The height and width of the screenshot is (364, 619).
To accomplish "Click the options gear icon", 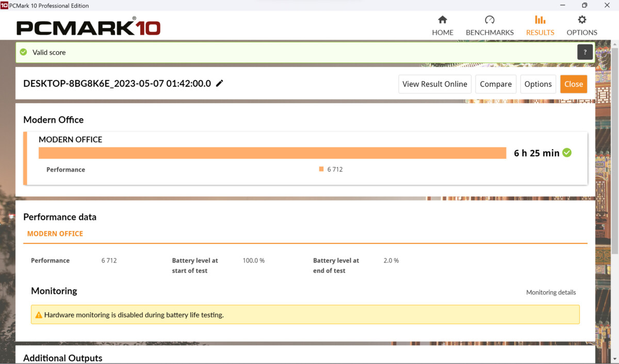I will tap(582, 20).
